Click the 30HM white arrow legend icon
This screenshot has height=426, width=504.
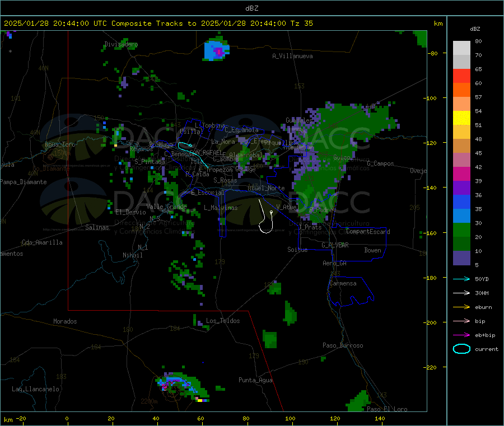tap(461, 293)
